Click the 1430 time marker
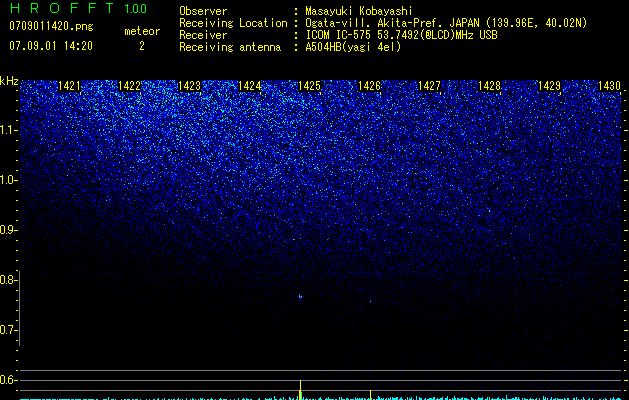 click(x=610, y=85)
